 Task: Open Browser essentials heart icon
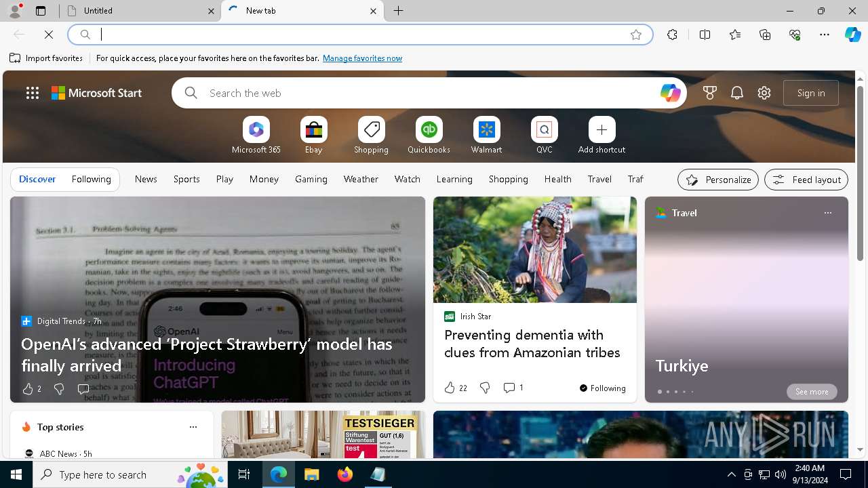pyautogui.click(x=795, y=35)
